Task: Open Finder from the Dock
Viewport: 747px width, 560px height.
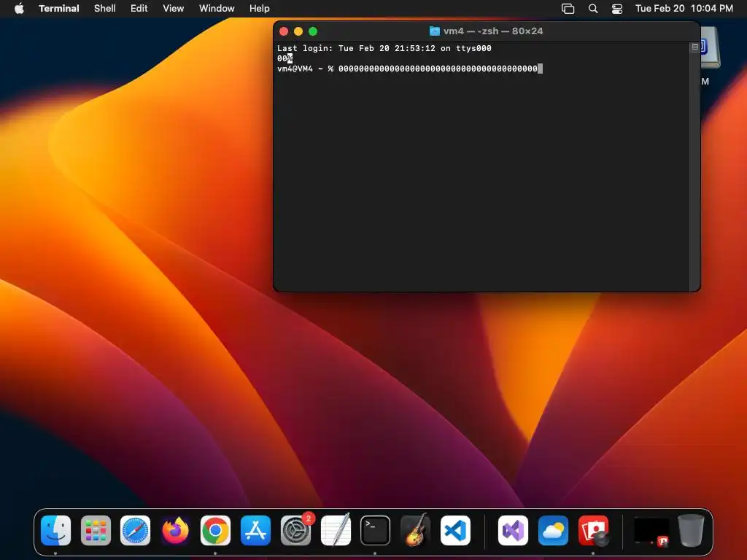Action: [x=55, y=531]
